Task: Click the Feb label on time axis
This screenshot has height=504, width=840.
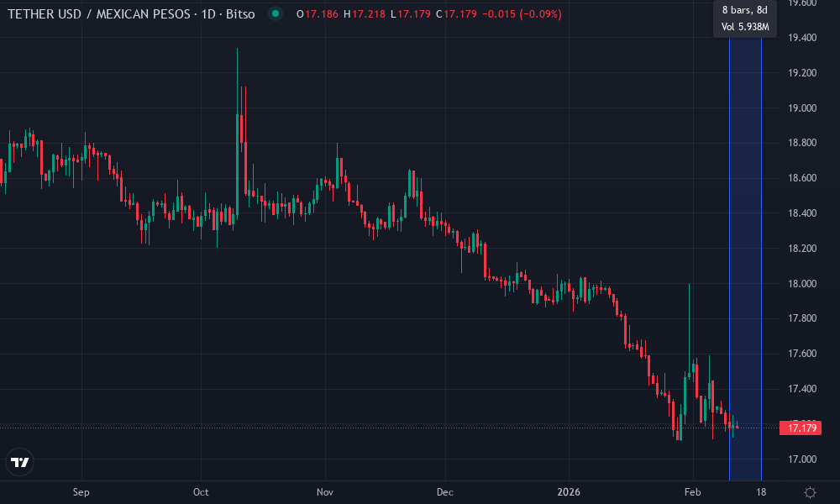Action: (x=693, y=493)
